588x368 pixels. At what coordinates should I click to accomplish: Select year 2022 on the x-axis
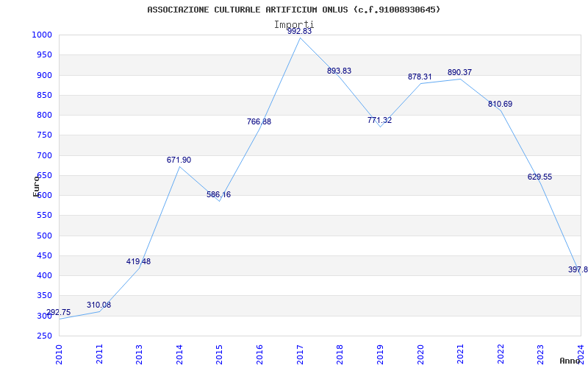click(x=501, y=354)
